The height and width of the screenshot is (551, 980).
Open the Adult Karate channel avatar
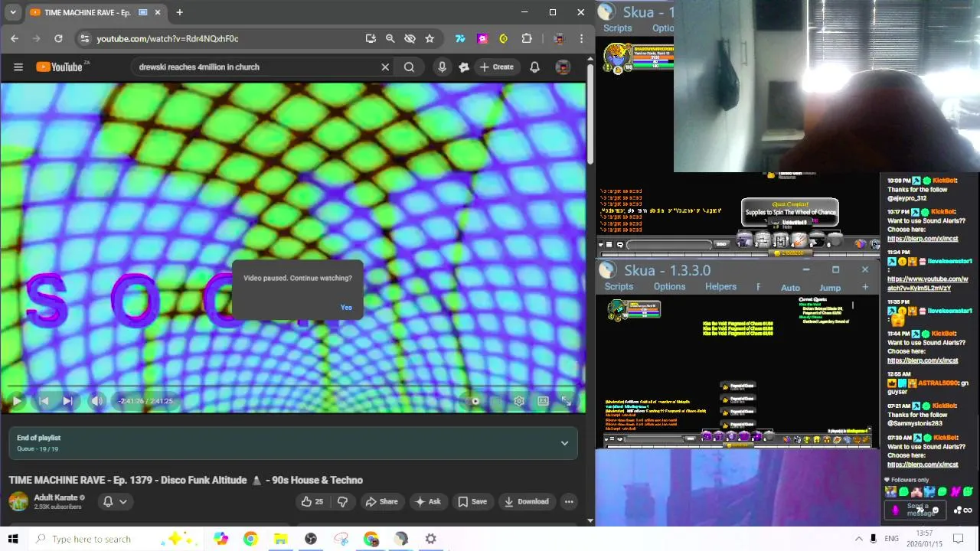point(18,502)
